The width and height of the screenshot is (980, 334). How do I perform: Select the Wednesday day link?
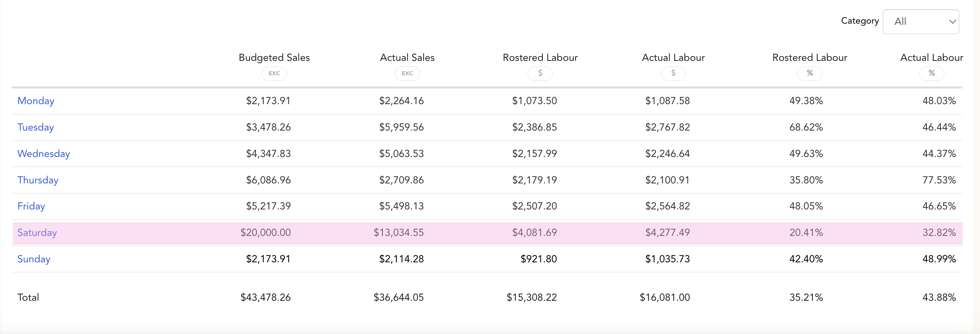(44, 154)
